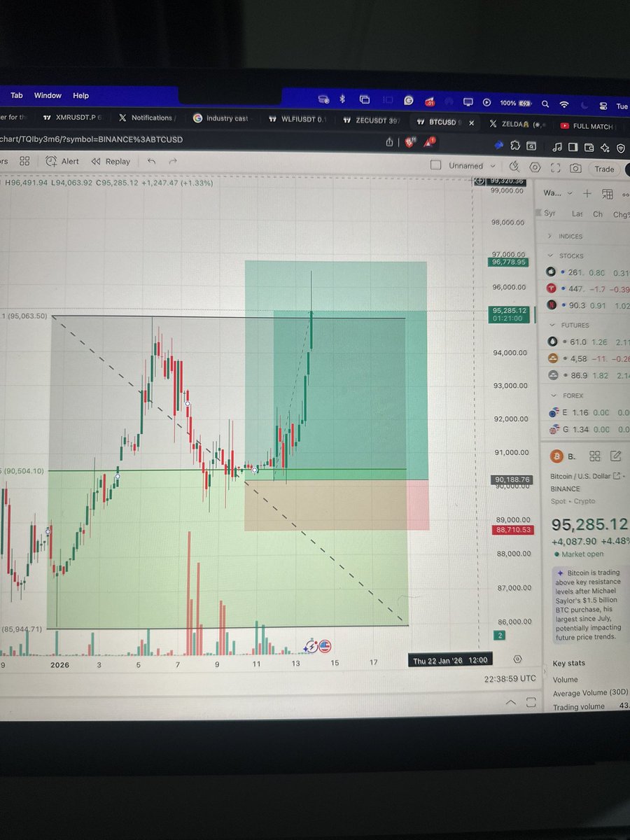Open advanced view icon in watchlist header
This screenshot has width=630, height=840.
pyautogui.click(x=607, y=194)
